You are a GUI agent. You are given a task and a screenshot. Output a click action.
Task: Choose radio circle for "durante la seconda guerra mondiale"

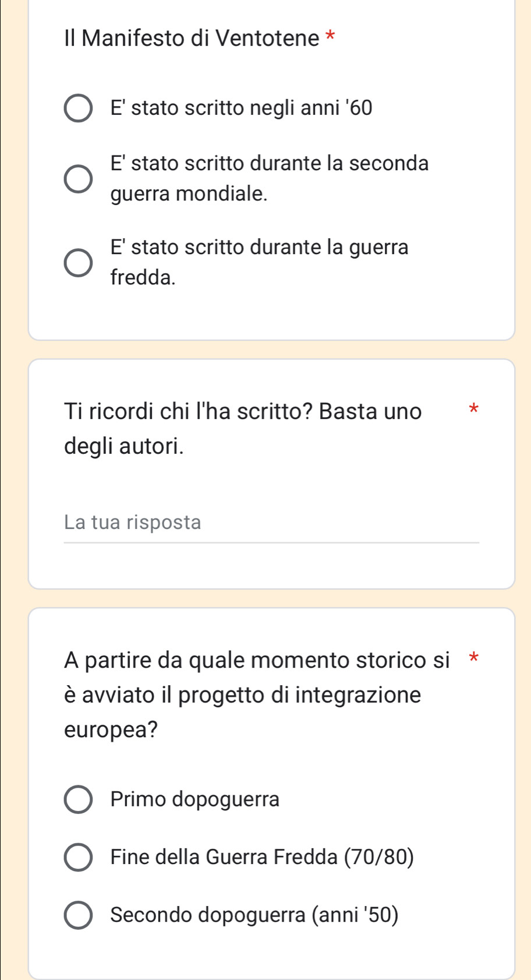[x=78, y=178]
